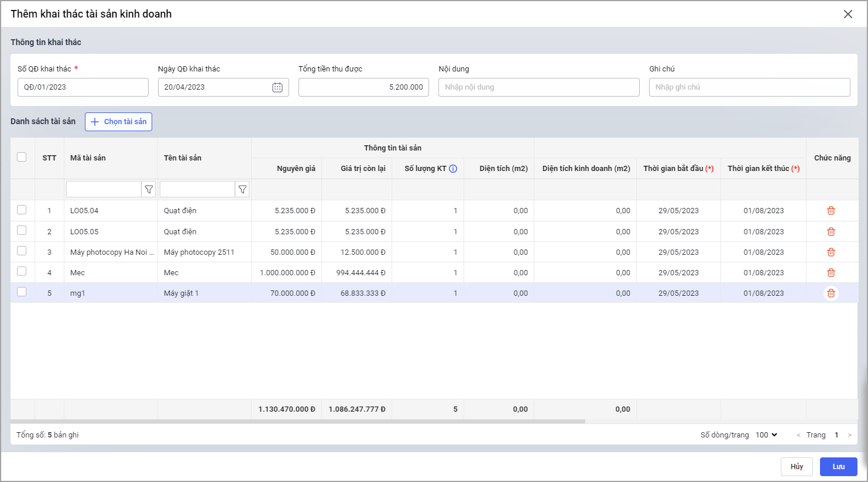868x482 pixels.
Task: Select the checkbox for row mg1
Action: coord(22,292)
